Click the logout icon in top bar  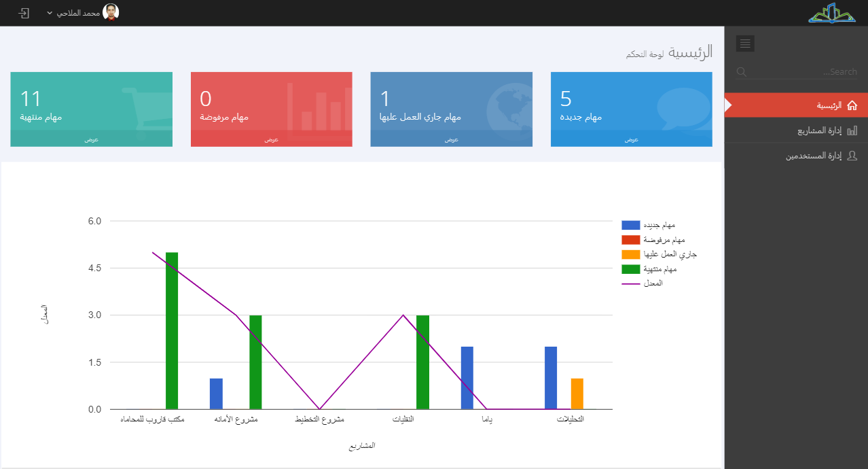pyautogui.click(x=24, y=13)
